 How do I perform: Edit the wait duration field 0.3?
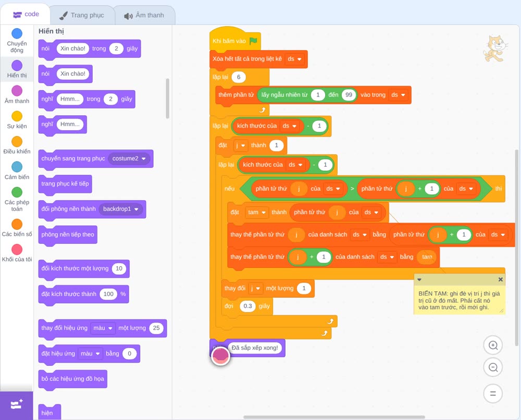(247, 306)
